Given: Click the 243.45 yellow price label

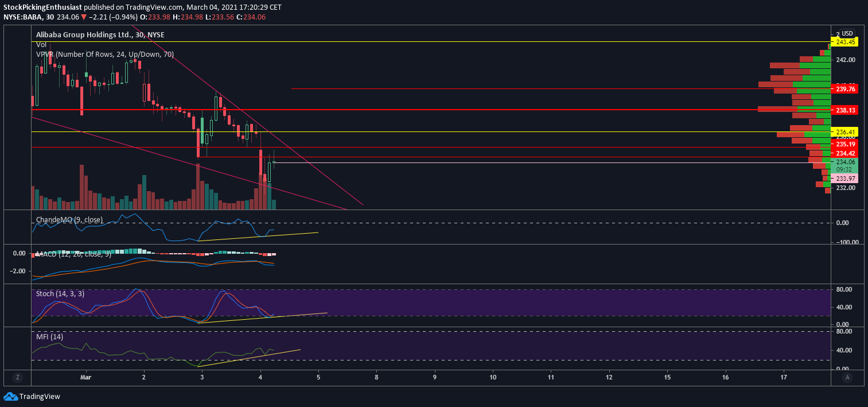Looking at the screenshot, I should point(846,42).
